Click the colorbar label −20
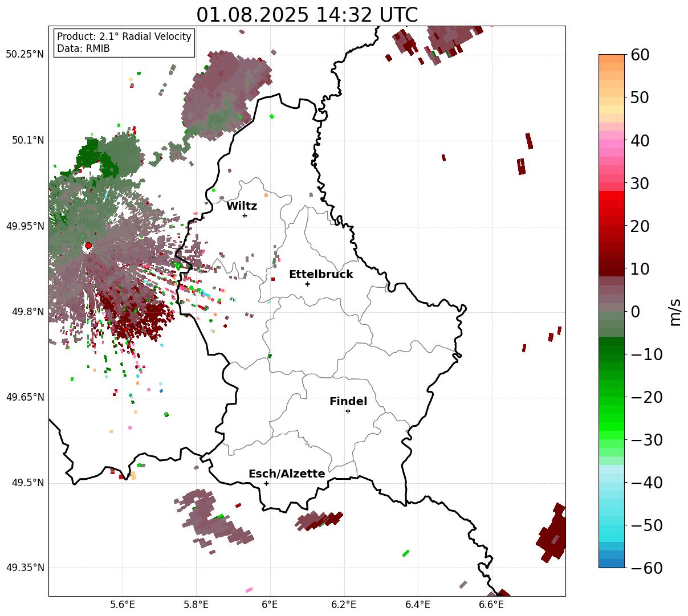 coord(646,397)
